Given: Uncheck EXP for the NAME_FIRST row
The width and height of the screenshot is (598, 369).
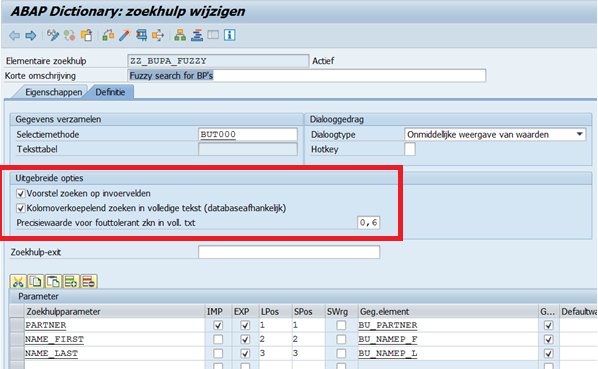Looking at the screenshot, I should click(245, 339).
